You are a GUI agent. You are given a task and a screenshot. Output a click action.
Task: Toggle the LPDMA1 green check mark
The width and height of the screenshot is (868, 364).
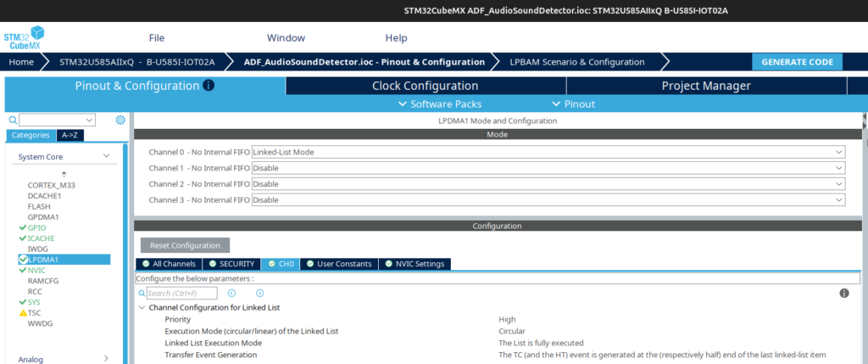coord(23,260)
